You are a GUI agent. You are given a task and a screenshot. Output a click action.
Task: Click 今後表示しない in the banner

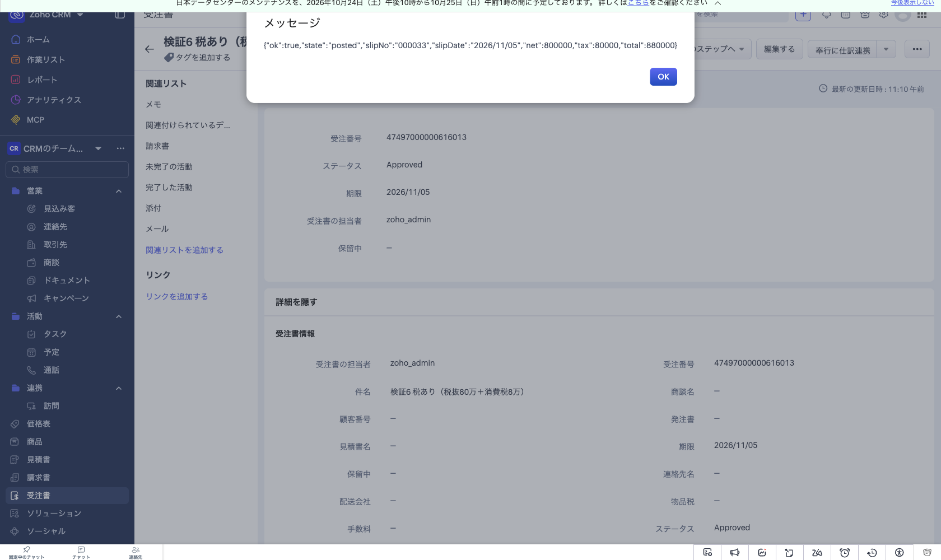[912, 3]
